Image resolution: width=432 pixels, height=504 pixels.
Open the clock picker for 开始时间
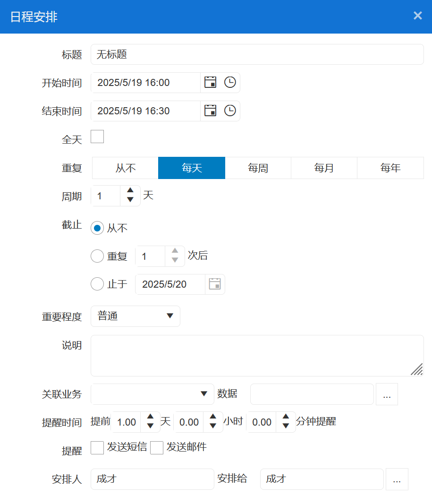click(x=230, y=82)
